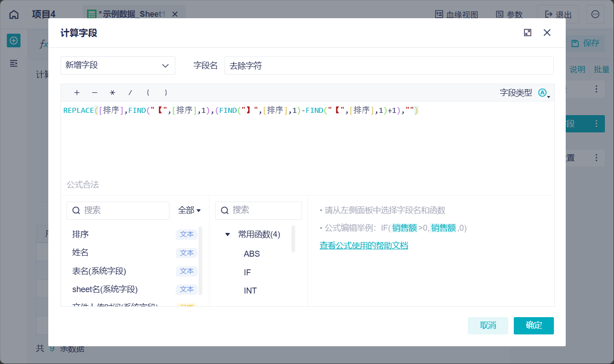
Task: Click 说明 in background panel
Action: pyautogui.click(x=577, y=70)
